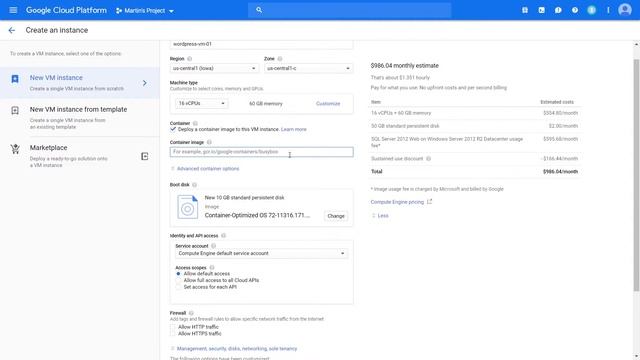Activate Cloud Shell icon
The width and height of the screenshot is (640, 360).
tap(541, 10)
